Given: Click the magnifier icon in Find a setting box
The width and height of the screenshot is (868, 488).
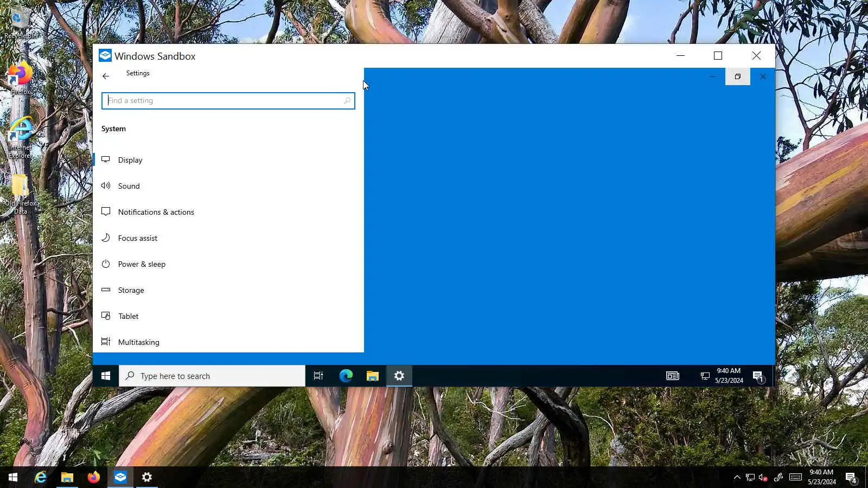Looking at the screenshot, I should [x=347, y=101].
